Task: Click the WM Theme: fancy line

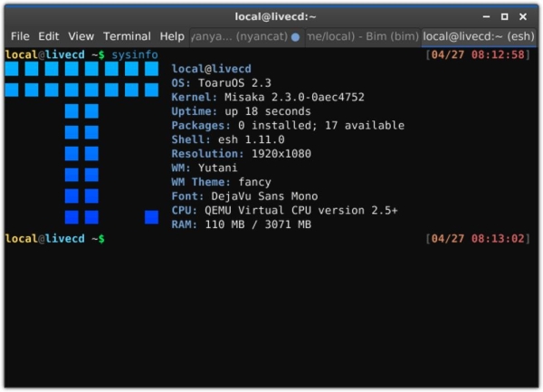Action: tap(222, 182)
